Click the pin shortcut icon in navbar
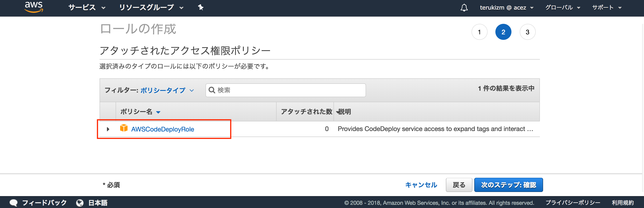 coord(200,8)
